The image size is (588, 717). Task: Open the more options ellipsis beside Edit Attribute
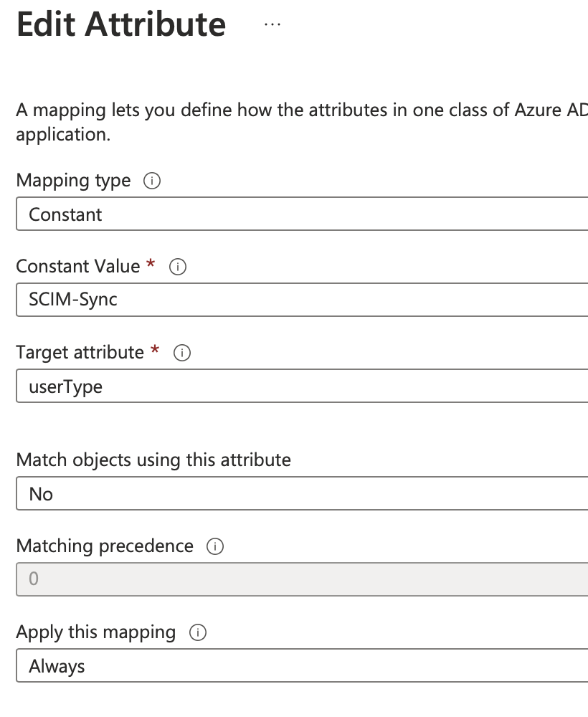[272, 24]
